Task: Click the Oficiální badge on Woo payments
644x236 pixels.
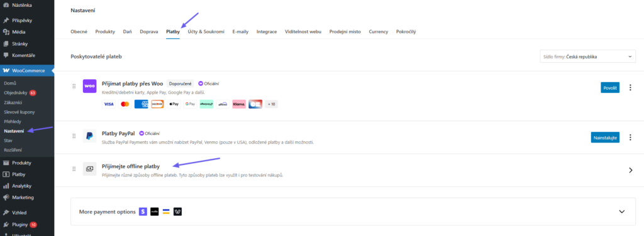Action: click(209, 83)
